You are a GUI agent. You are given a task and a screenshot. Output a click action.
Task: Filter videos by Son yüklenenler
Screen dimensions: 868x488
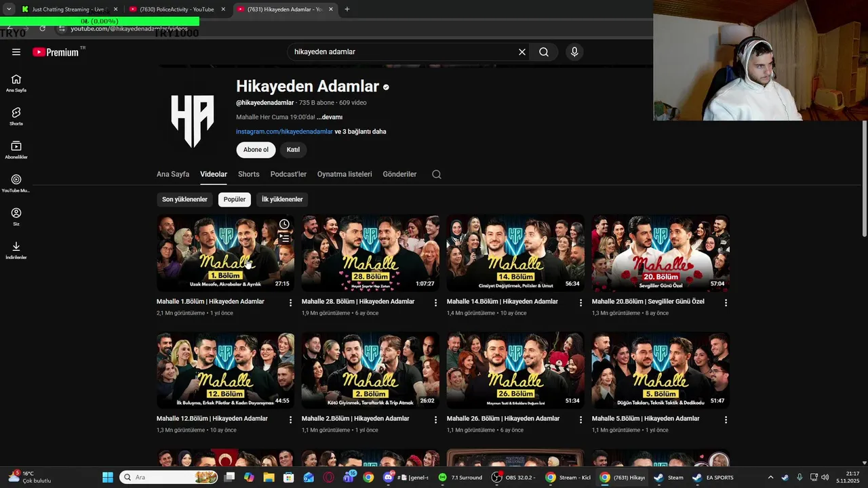tap(184, 199)
